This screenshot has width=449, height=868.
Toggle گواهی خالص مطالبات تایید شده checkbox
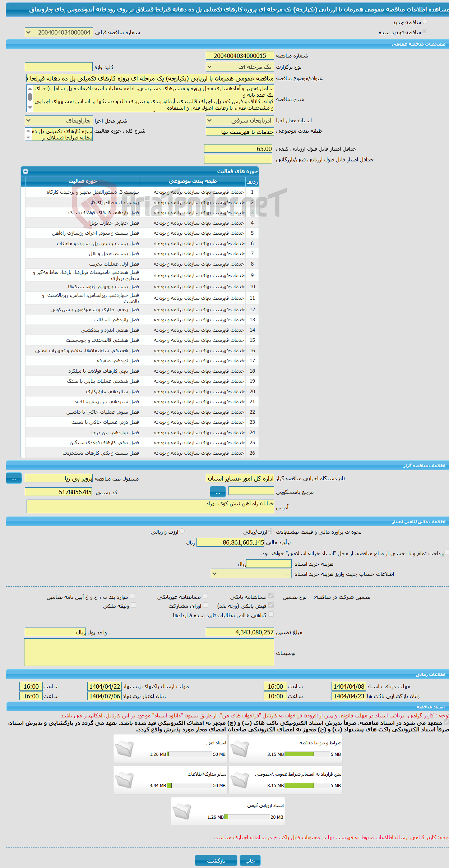[x=271, y=614]
